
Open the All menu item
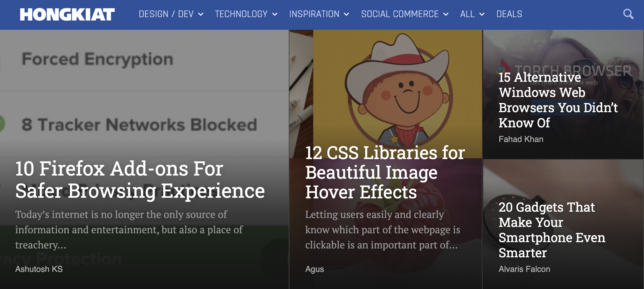(467, 14)
